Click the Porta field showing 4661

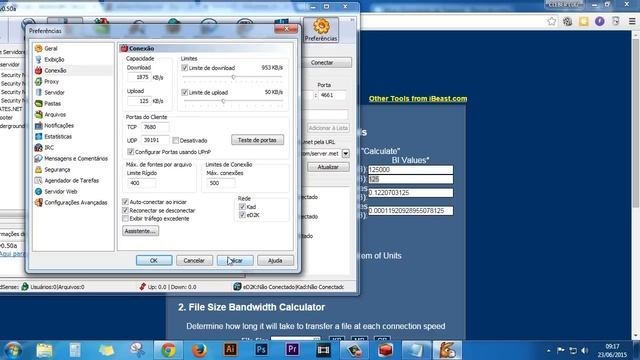click(x=332, y=95)
